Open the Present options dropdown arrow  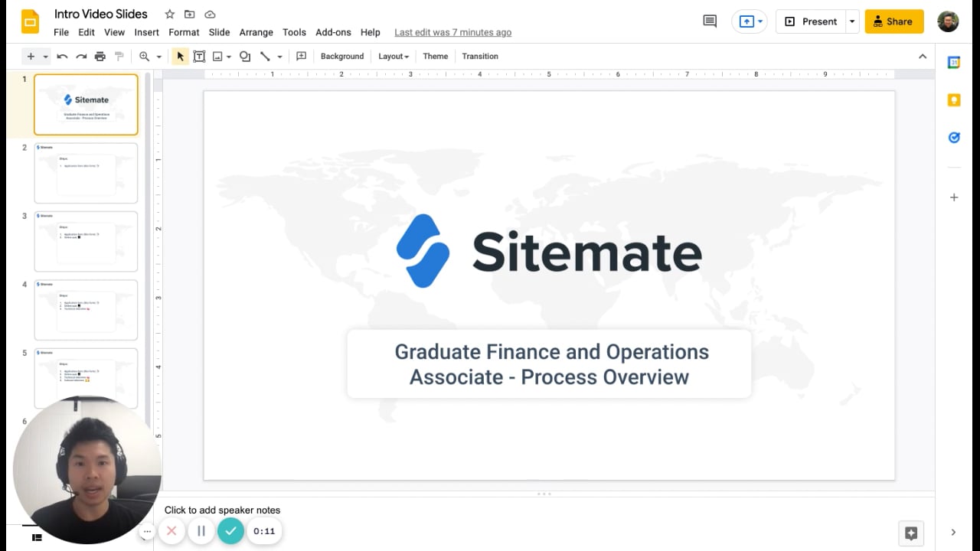851,21
